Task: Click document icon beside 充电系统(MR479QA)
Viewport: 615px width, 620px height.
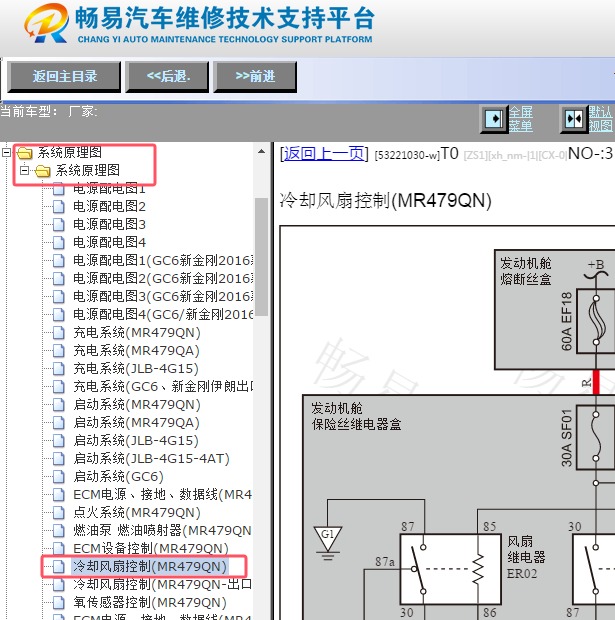Action: point(59,351)
